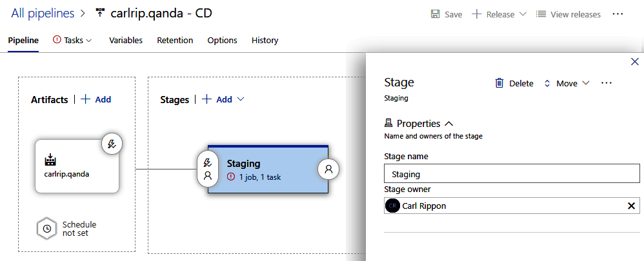644x261 pixels.
Task: Click the carlrip.qanda artifact build icon
Action: [x=50, y=159]
